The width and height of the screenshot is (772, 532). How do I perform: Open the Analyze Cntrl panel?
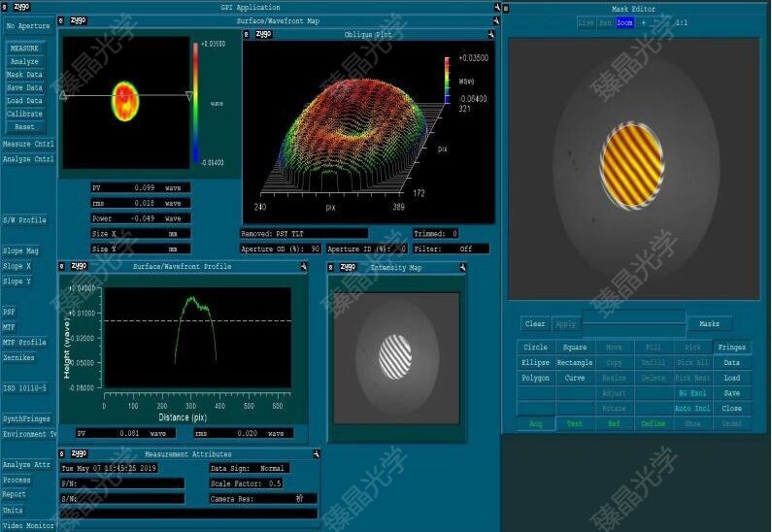click(x=28, y=159)
